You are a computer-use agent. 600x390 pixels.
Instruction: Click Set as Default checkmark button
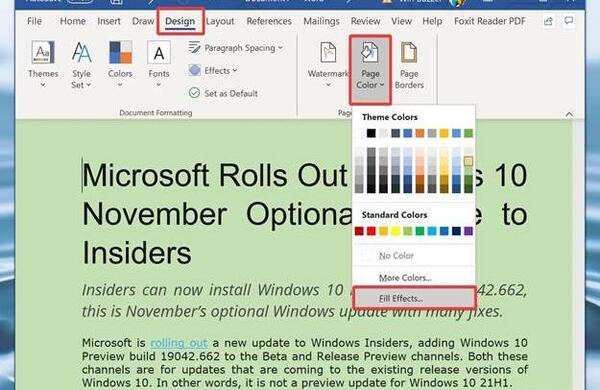point(223,93)
